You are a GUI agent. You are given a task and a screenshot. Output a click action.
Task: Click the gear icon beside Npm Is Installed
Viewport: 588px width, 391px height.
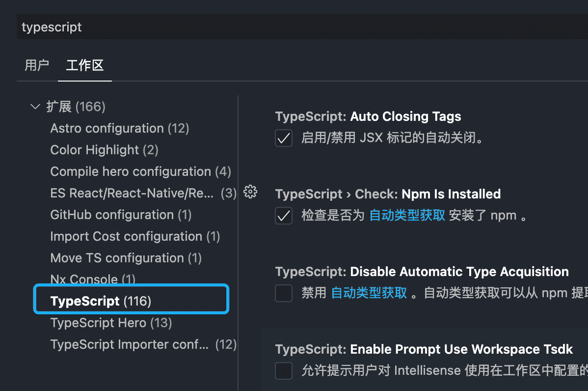tap(250, 192)
